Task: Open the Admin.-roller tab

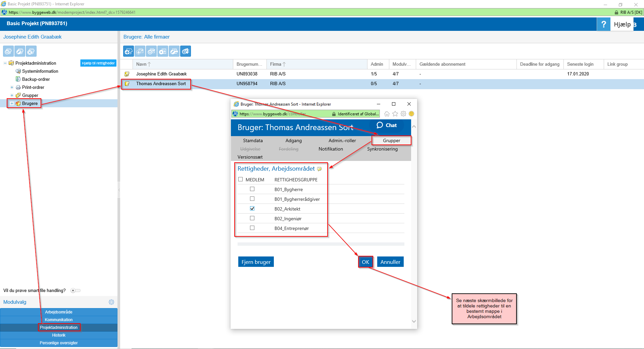Action: click(342, 140)
